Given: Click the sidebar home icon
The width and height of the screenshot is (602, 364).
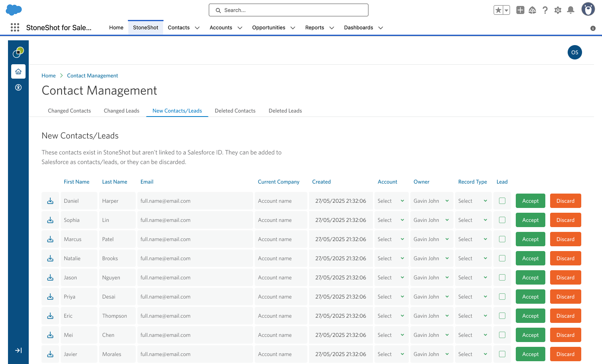Looking at the screenshot, I should click(18, 71).
